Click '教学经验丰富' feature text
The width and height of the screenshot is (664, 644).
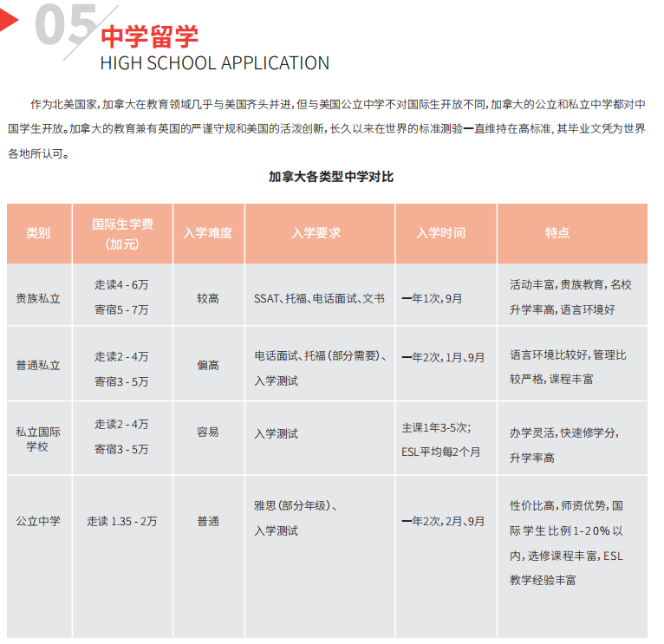coord(543,580)
